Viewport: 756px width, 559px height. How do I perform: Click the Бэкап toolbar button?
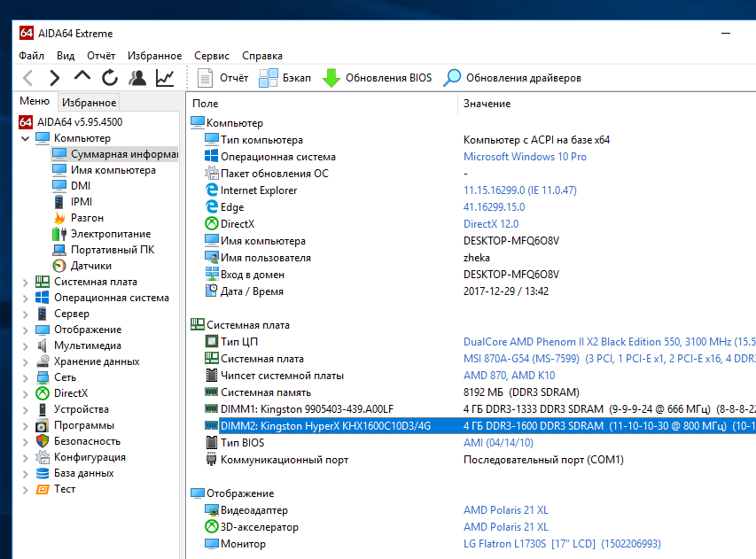(284, 78)
